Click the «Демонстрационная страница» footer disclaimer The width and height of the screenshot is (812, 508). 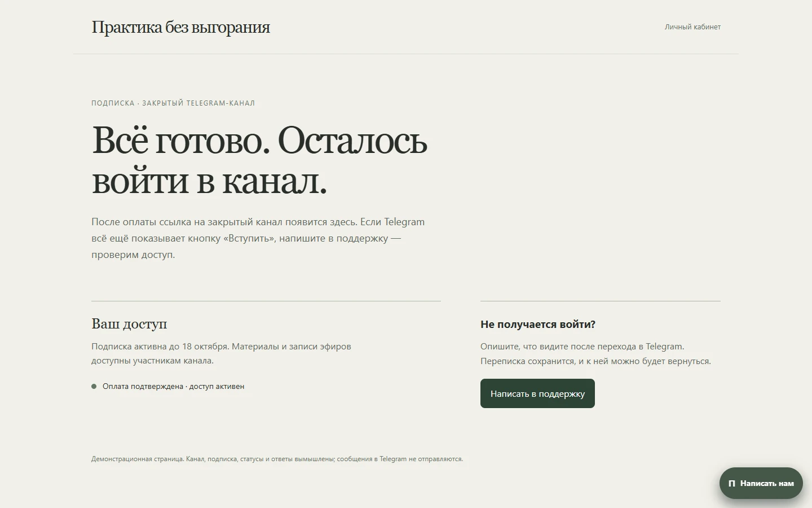coord(277,459)
